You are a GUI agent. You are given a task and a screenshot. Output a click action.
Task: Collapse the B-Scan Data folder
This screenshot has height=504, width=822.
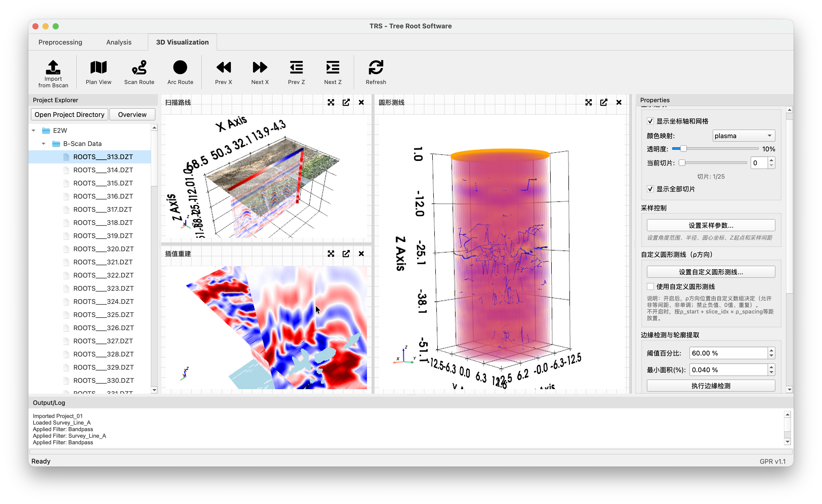pos(44,144)
